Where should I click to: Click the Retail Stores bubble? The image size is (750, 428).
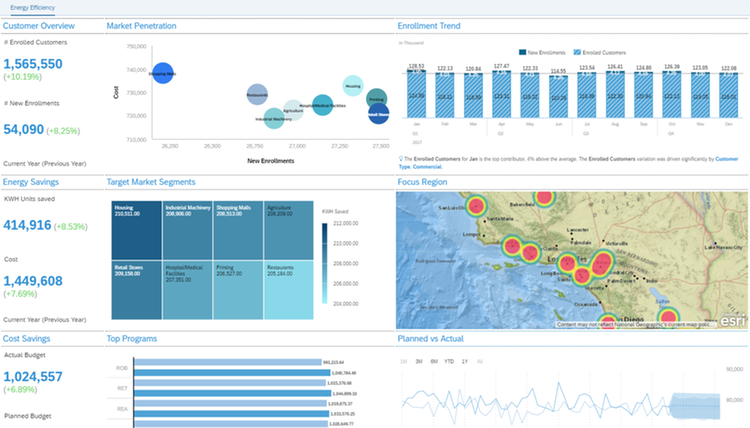[378, 114]
